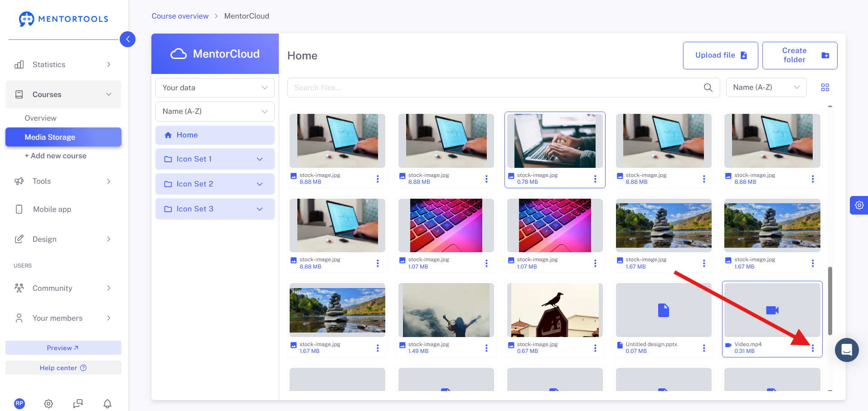Click the Tools megaphone icon
Image resolution: width=868 pixels, height=411 pixels.
pos(19,181)
